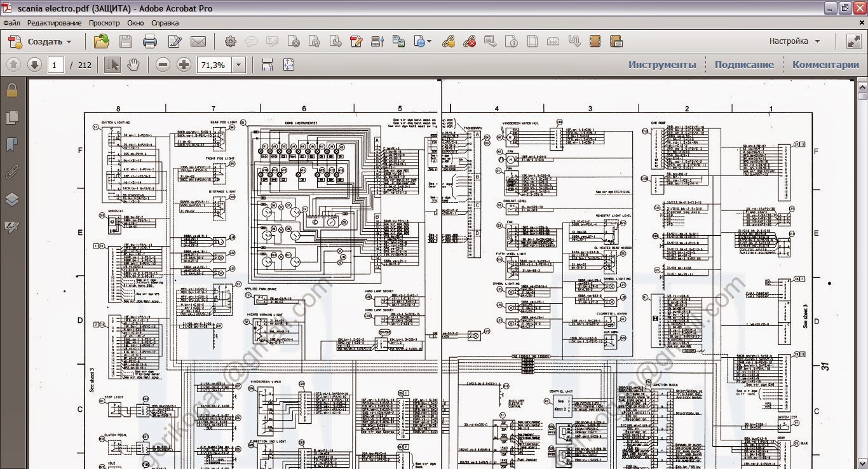This screenshot has height=469, width=868.
Task: Click the article thread snake-shaped icon
Action: point(574,41)
